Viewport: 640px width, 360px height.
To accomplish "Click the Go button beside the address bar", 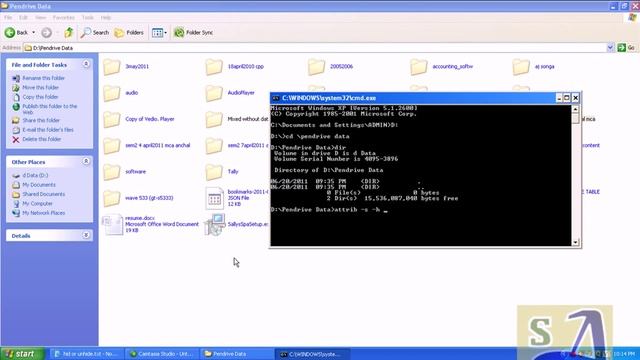I will (x=626, y=48).
